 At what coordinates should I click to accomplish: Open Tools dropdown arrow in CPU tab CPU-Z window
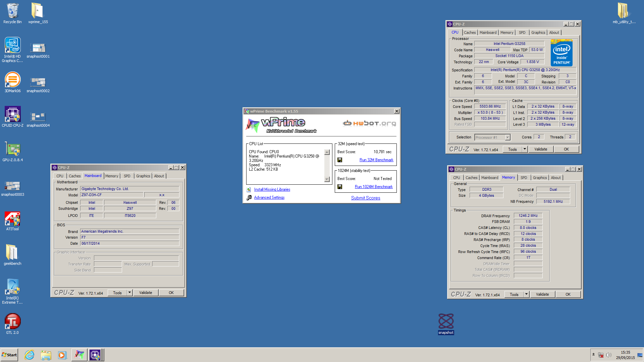[x=525, y=149]
